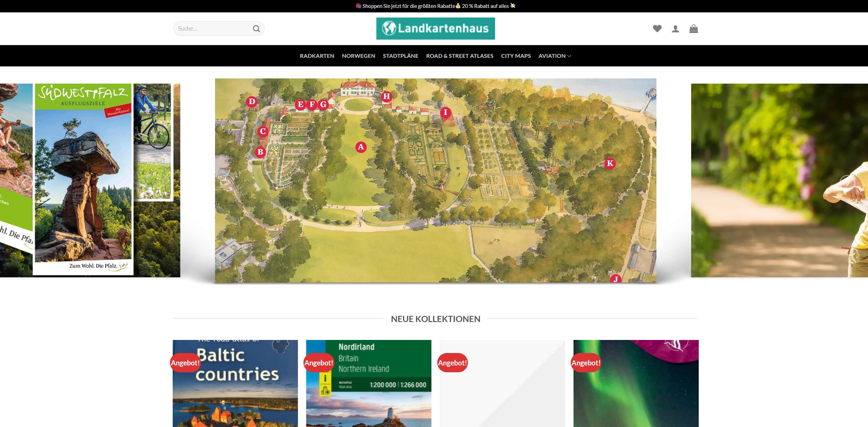Screen dimensions: 868x427
Task: Go to the previous slide arrow
Action: [x=25, y=183]
